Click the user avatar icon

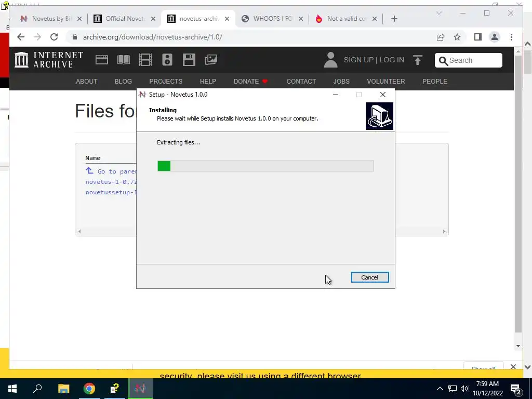coord(330,60)
